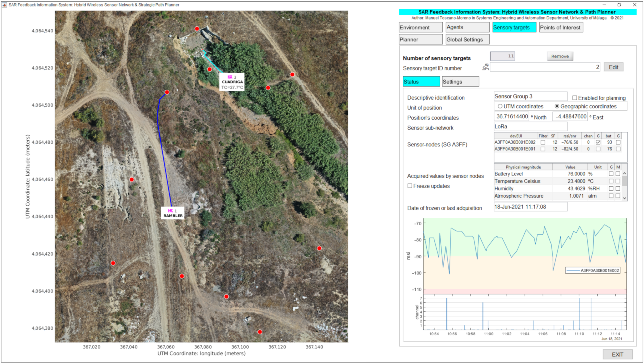The width and height of the screenshot is (644, 364).
Task: Switch to the Settings sub-tab
Action: (460, 82)
